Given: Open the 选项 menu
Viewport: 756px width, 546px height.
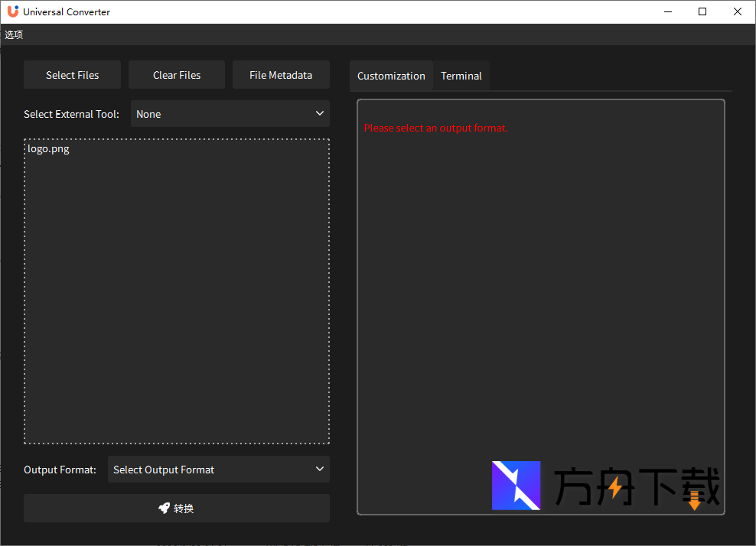Looking at the screenshot, I should [14, 34].
